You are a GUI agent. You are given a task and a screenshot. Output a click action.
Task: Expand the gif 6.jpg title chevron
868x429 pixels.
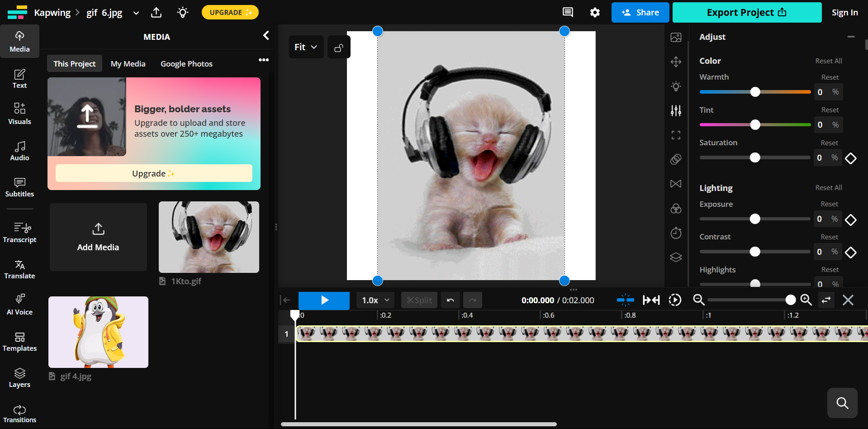click(x=136, y=13)
